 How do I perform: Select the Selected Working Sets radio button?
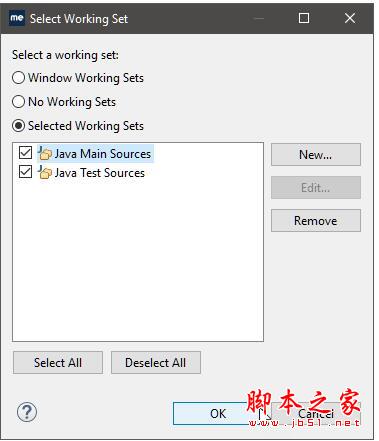[18, 126]
